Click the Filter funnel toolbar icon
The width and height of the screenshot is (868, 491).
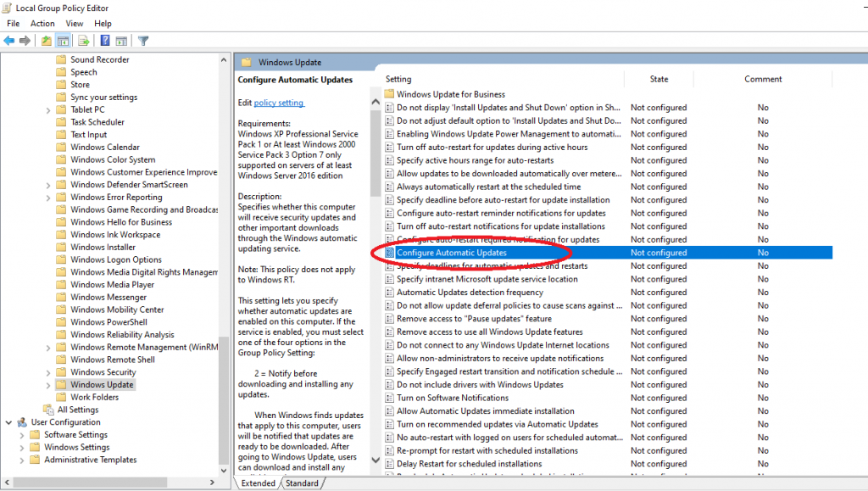143,41
